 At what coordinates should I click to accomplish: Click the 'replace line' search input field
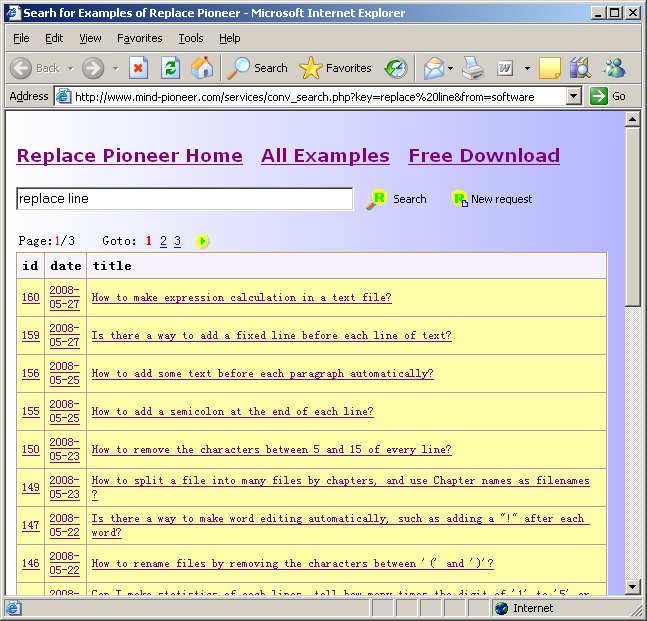point(185,199)
